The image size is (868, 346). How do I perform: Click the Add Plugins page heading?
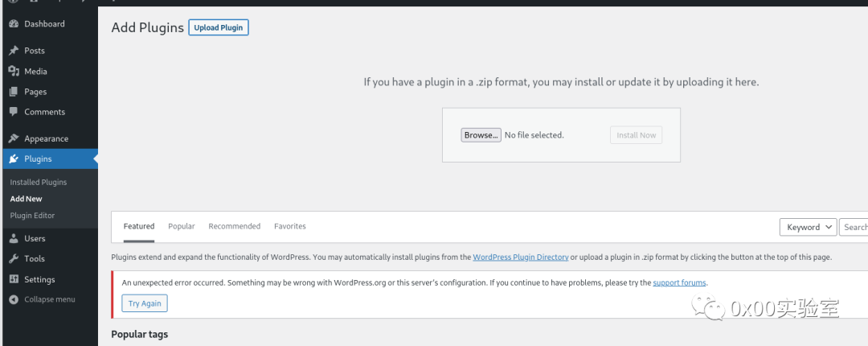[147, 27]
